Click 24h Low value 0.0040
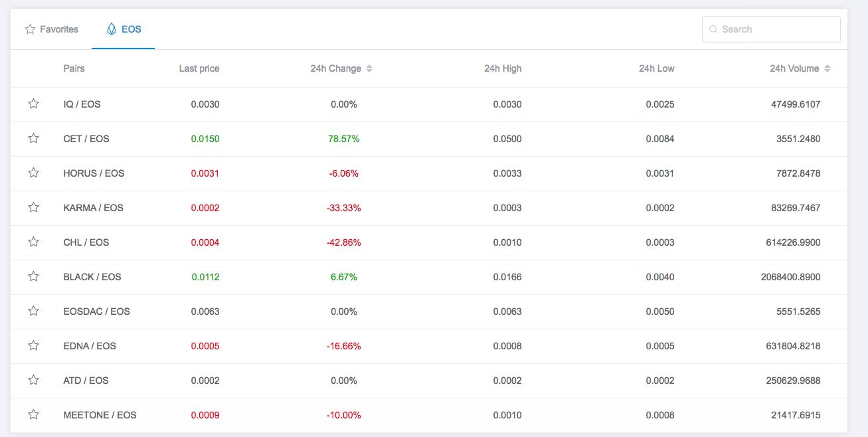This screenshot has width=868, height=437. tap(660, 277)
